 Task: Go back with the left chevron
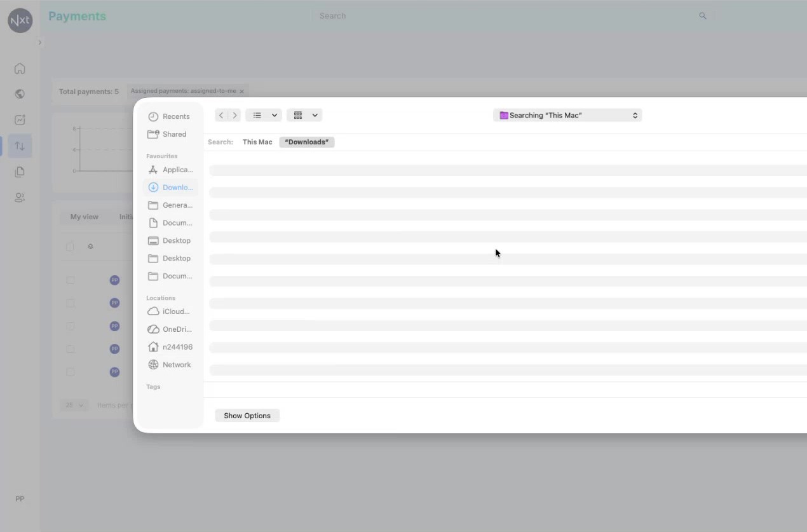point(221,115)
